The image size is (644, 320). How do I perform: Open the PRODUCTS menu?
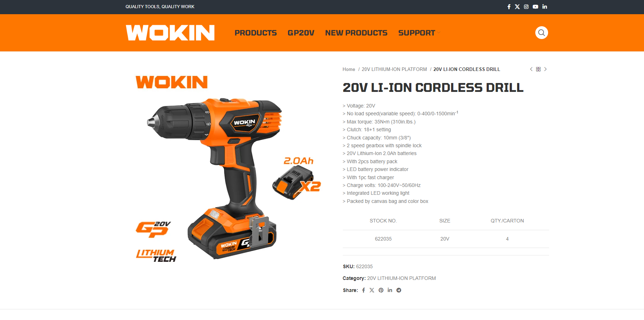[255, 33]
